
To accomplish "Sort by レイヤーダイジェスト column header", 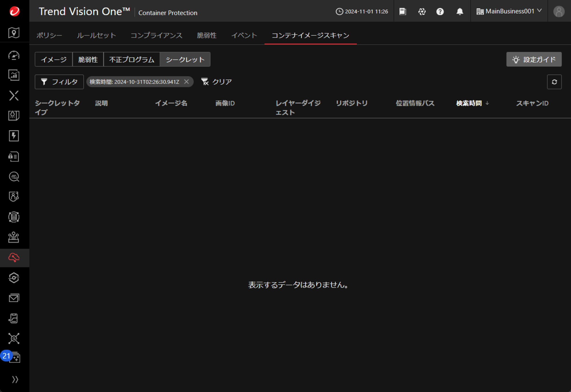I will (298, 108).
